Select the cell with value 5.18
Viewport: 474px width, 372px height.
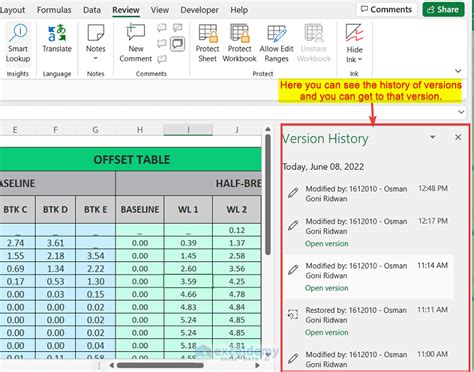pos(188,346)
